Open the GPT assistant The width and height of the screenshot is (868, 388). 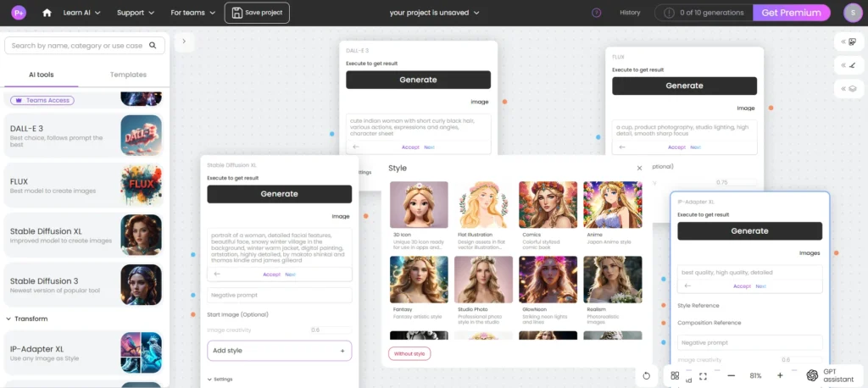point(829,375)
